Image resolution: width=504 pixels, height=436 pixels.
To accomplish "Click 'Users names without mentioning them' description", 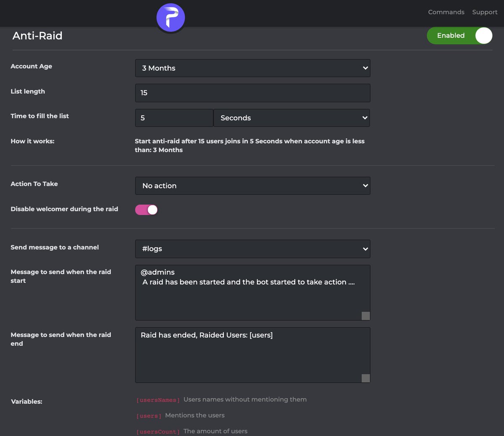I will point(245,399).
